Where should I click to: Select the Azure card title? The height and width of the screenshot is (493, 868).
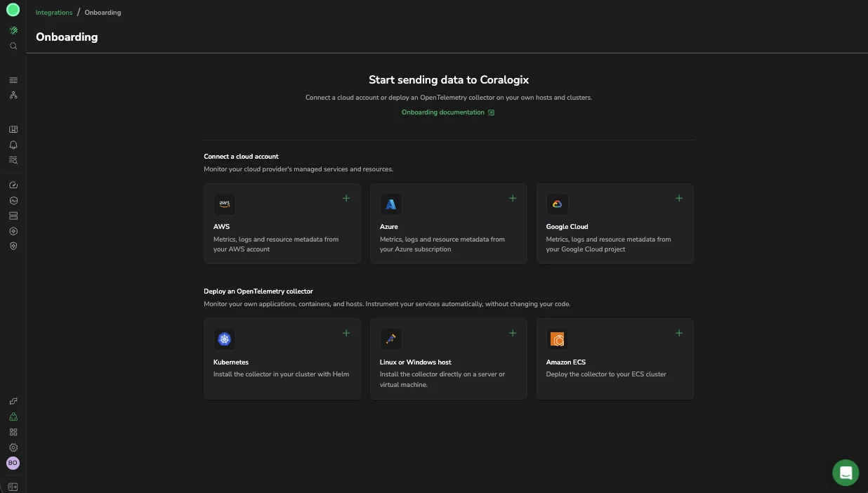pos(389,227)
